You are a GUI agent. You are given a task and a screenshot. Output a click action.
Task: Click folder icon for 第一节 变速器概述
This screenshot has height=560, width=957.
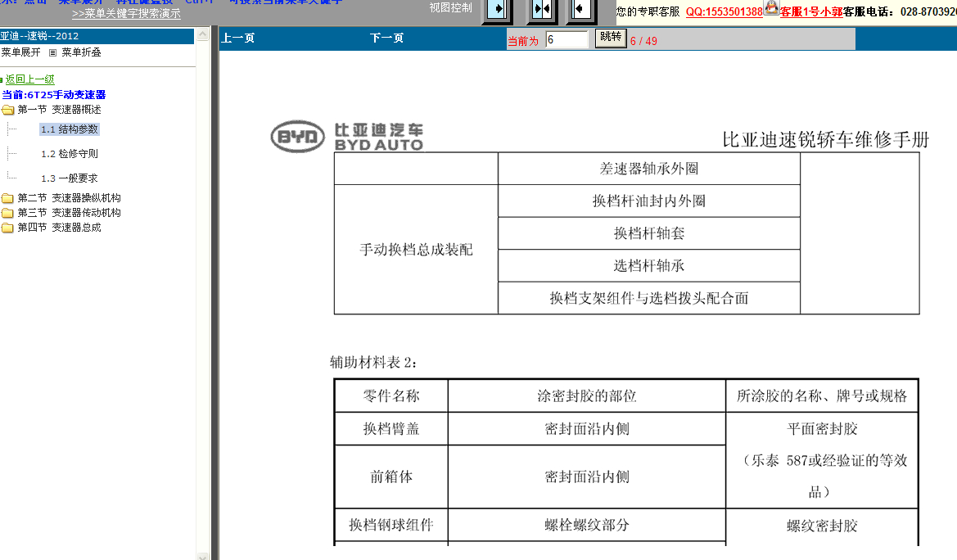tap(8, 110)
